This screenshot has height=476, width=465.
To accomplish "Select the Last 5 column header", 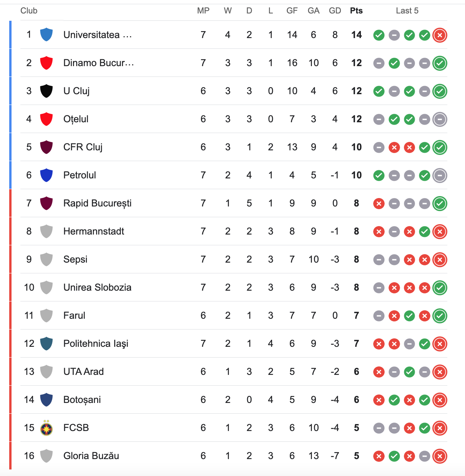I will tap(407, 11).
